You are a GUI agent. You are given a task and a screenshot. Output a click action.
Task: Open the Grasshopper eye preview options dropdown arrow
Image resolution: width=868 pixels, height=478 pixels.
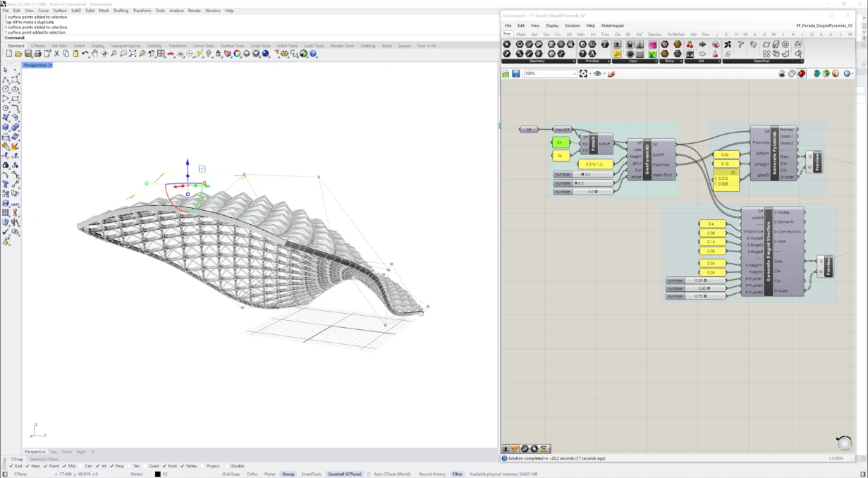pos(605,73)
